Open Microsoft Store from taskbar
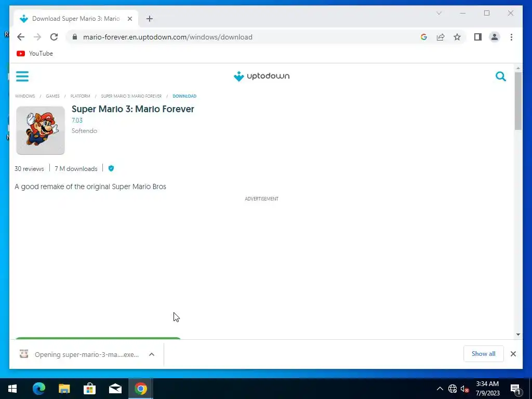This screenshot has width=532, height=399. 89,389
